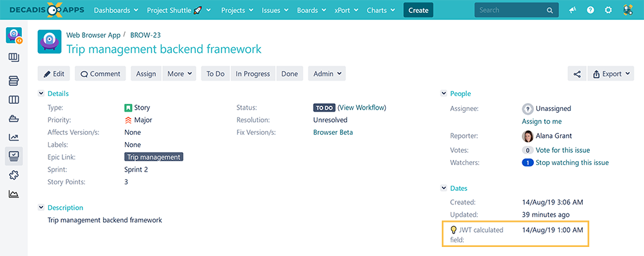Open the board icon in sidebar

(x=14, y=57)
